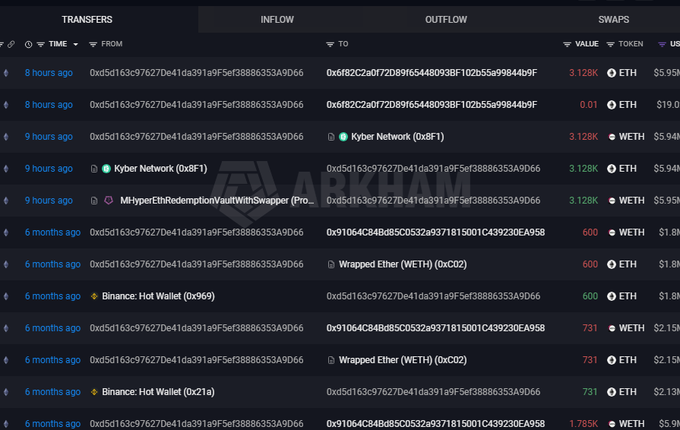Click Binance: Hot Wallet (0x21a)
This screenshot has height=430, width=680.
click(158, 392)
